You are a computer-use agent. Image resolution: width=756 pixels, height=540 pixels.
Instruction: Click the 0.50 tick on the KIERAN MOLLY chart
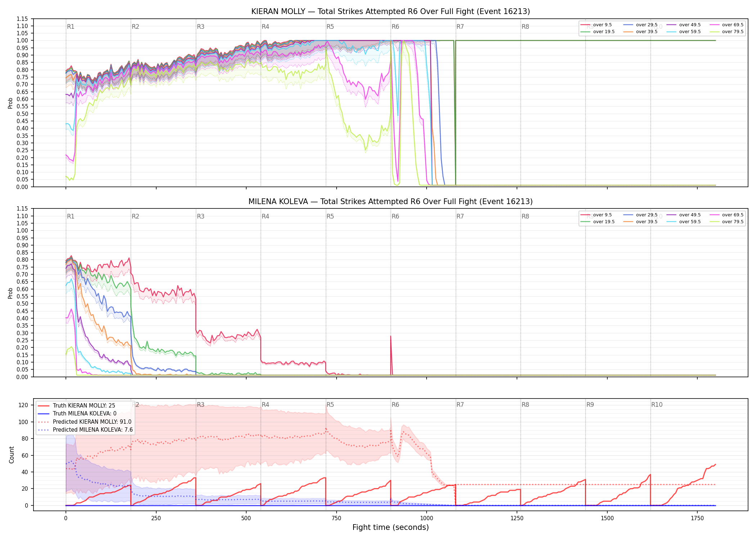click(22, 114)
